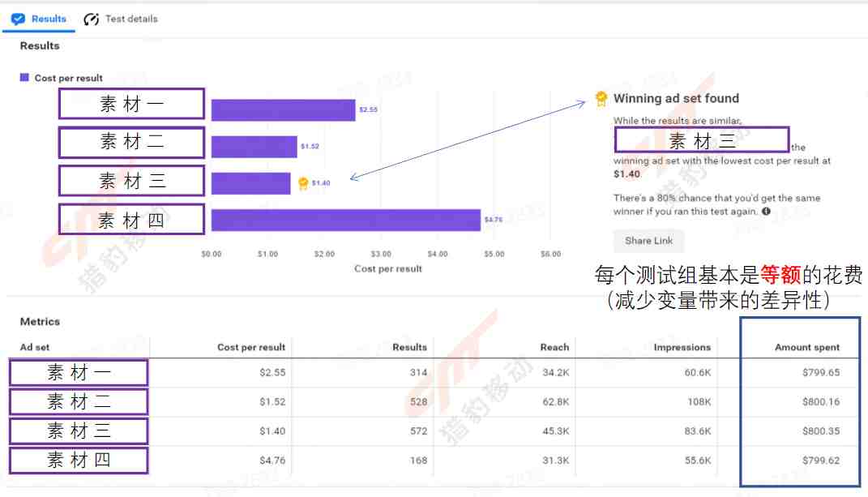The width and height of the screenshot is (868, 497).
Task: Click the 108K impressions cell
Action: click(699, 401)
